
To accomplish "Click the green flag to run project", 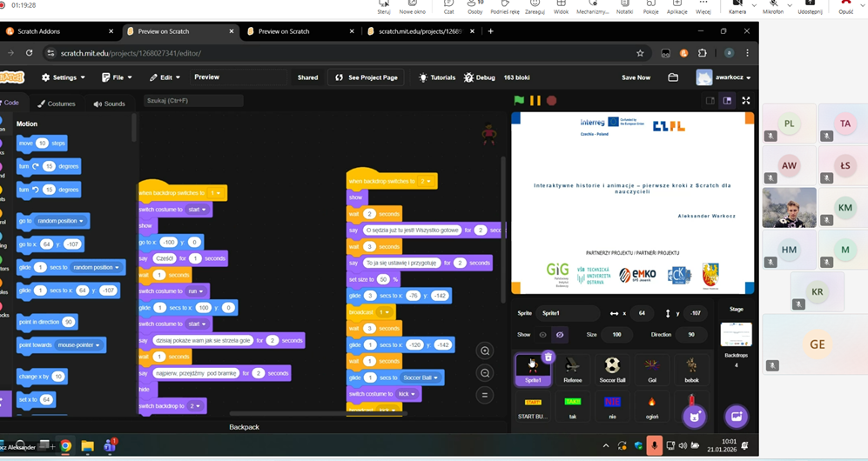I will [520, 101].
